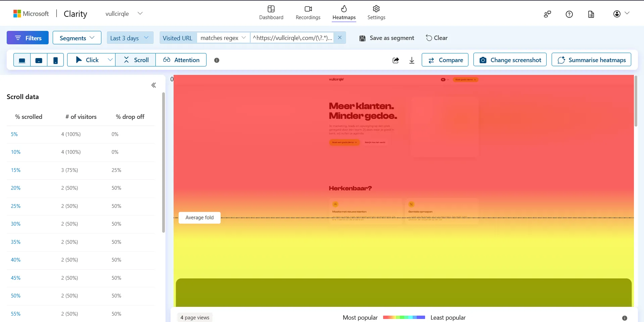Expand the Click type dropdown arrow
The width and height of the screenshot is (644, 322).
[110, 60]
